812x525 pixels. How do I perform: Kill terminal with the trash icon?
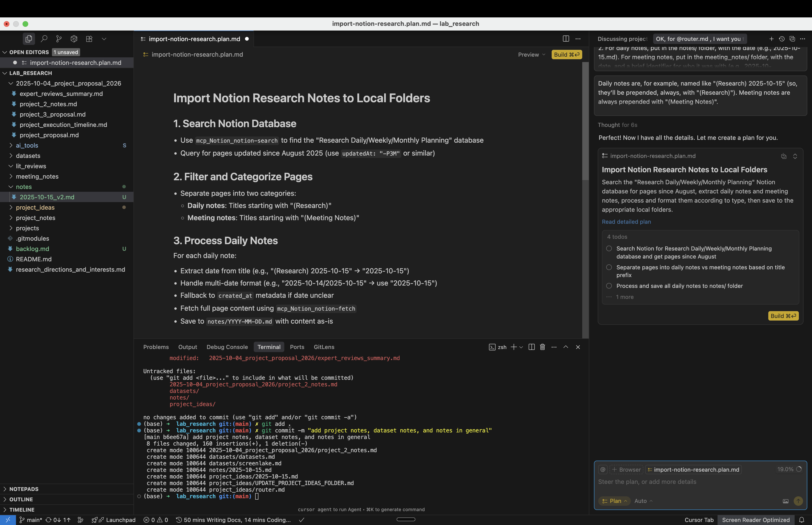point(543,347)
